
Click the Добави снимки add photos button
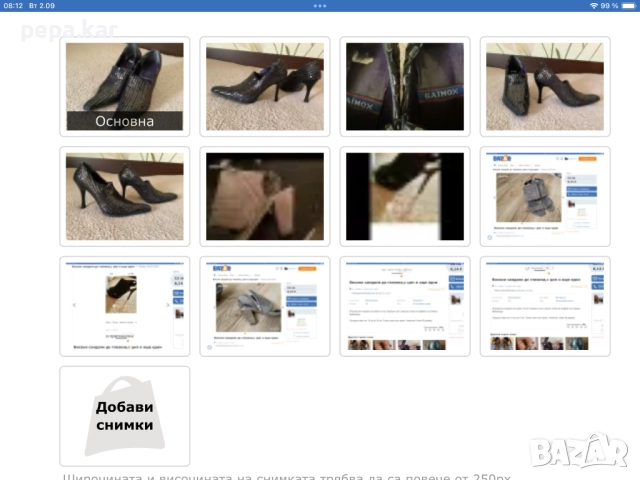coord(124,416)
